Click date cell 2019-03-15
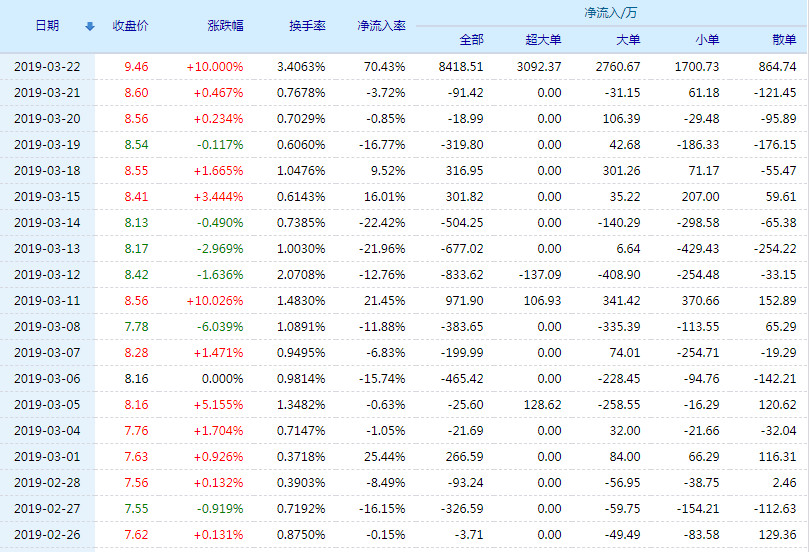This screenshot has width=812, height=552. click(x=47, y=197)
